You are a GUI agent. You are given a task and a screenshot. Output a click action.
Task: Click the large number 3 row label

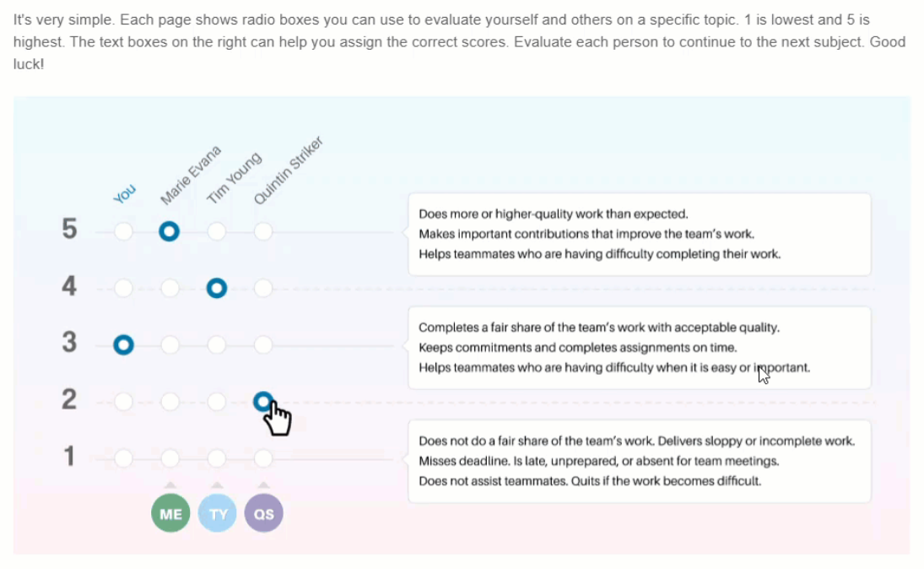[69, 343]
